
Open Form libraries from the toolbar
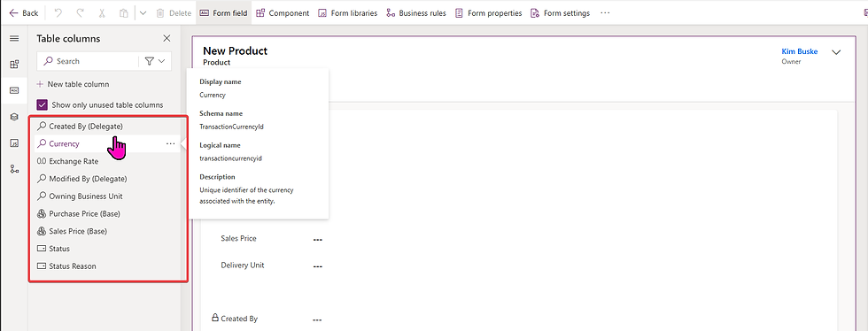(347, 12)
